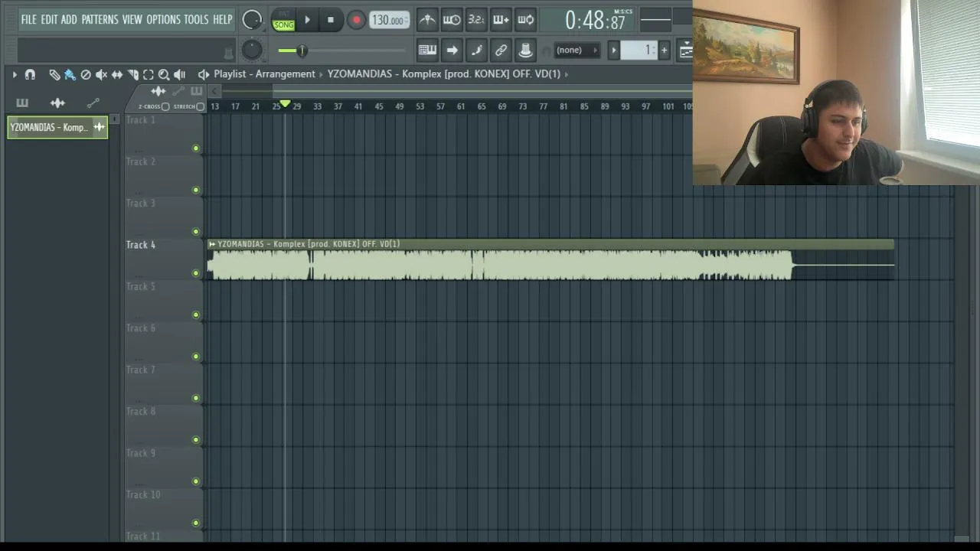Stop playback with the Stop button
This screenshot has height=551, width=980.
331,20
